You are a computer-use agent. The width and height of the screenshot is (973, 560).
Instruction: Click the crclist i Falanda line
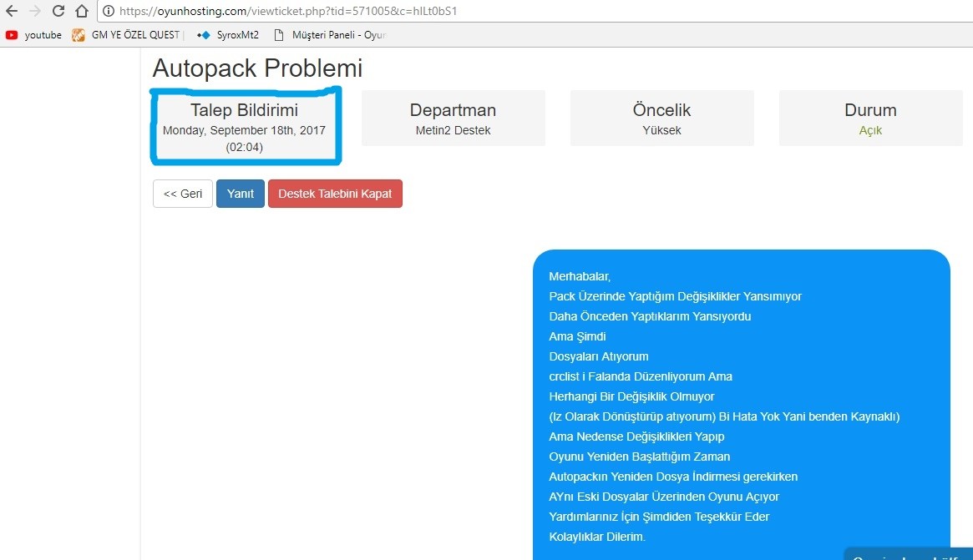[x=641, y=376]
